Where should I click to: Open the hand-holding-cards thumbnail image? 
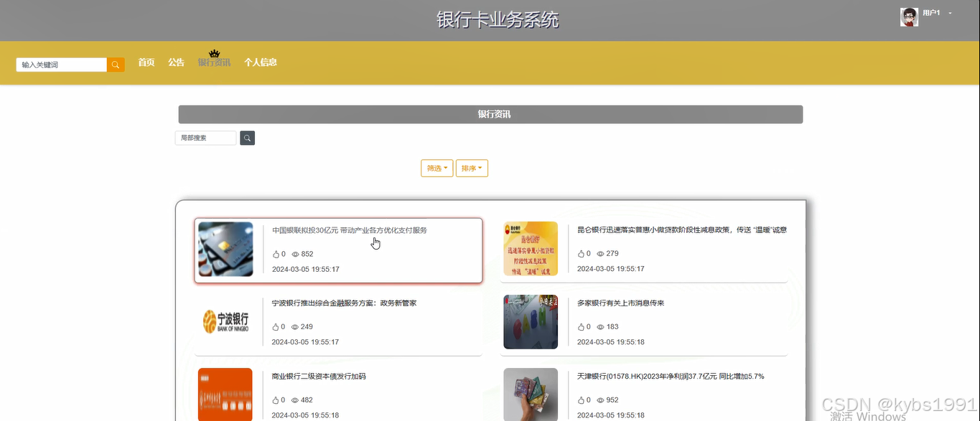pyautogui.click(x=531, y=394)
